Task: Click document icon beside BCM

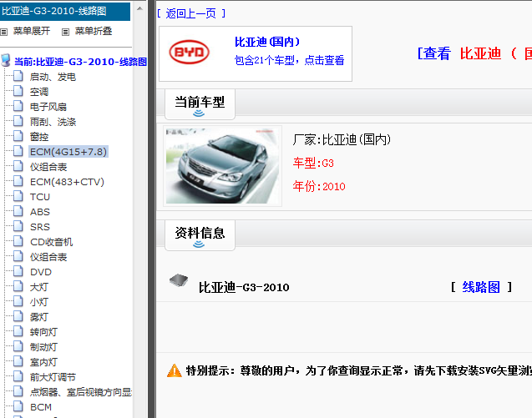Action: 18,406
